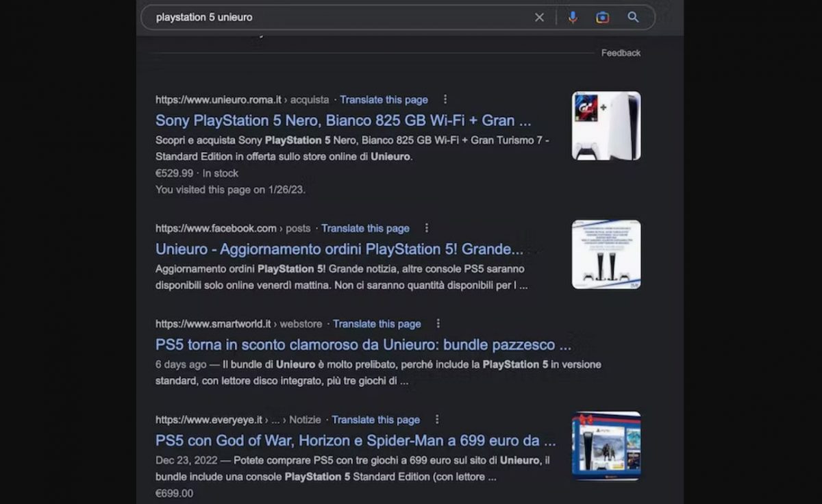Open 'Unieuro - Aggiornamento ordini PlayStation 5' result
Viewport: 822px width, 504px height.
(339, 249)
